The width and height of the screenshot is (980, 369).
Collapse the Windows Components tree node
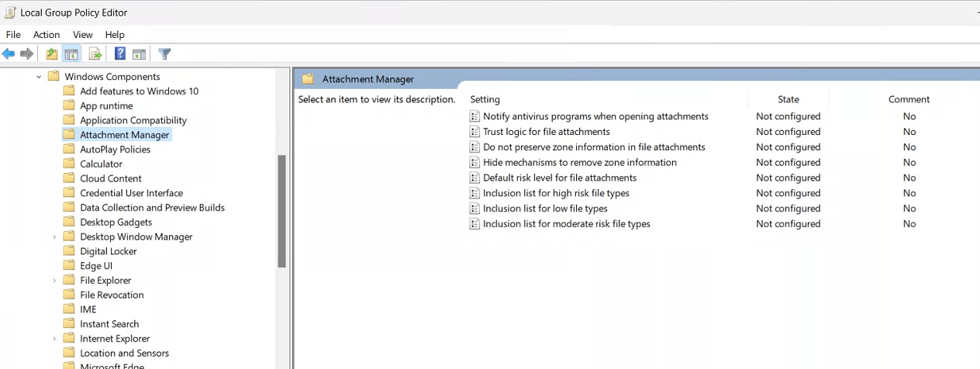pos(39,77)
